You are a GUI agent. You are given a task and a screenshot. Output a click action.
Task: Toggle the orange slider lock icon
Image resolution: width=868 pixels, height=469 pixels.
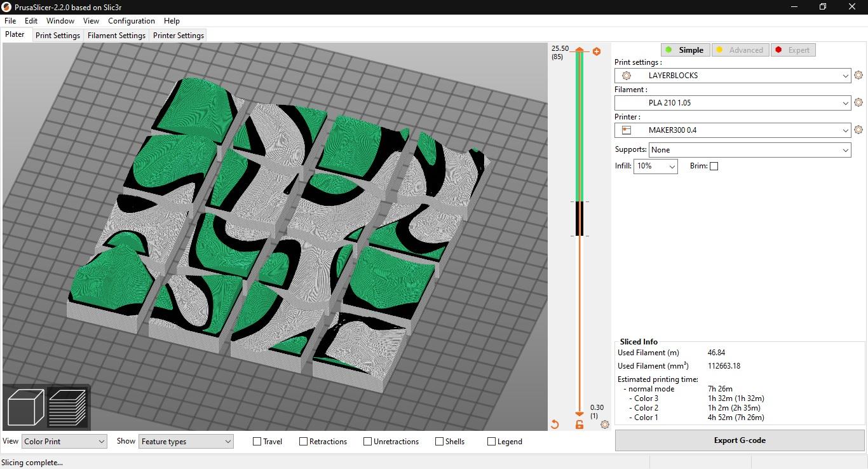(x=579, y=425)
